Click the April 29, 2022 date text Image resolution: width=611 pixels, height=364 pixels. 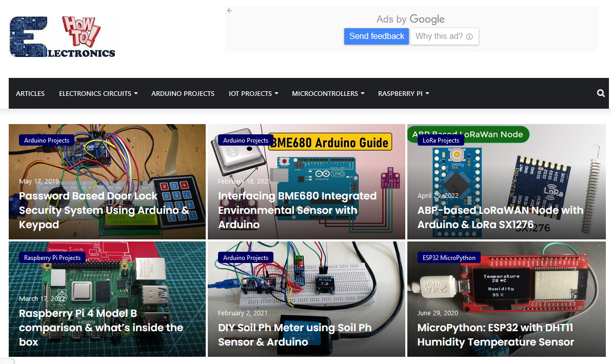[438, 195]
